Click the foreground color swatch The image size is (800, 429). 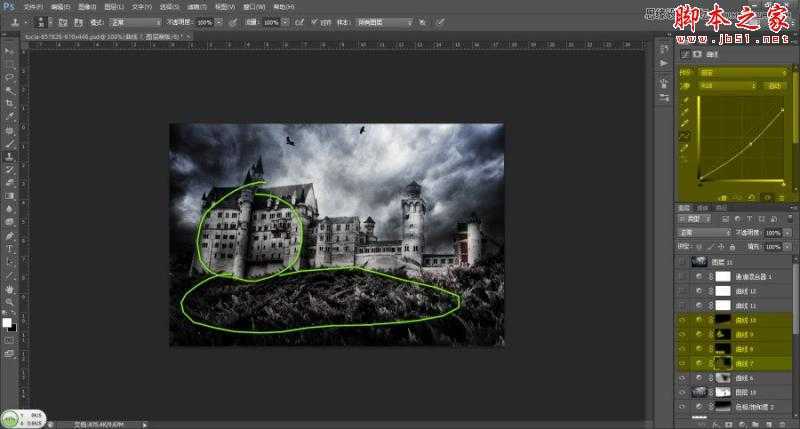[7, 322]
